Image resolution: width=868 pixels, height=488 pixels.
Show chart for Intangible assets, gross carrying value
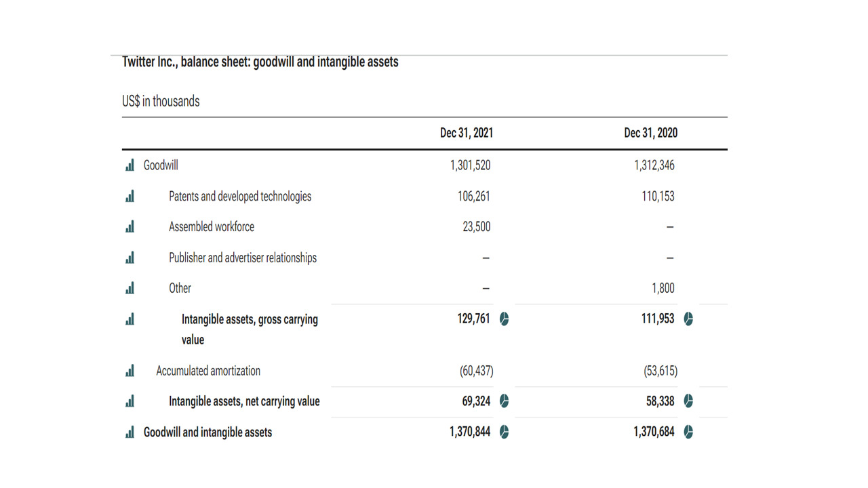tap(130, 319)
